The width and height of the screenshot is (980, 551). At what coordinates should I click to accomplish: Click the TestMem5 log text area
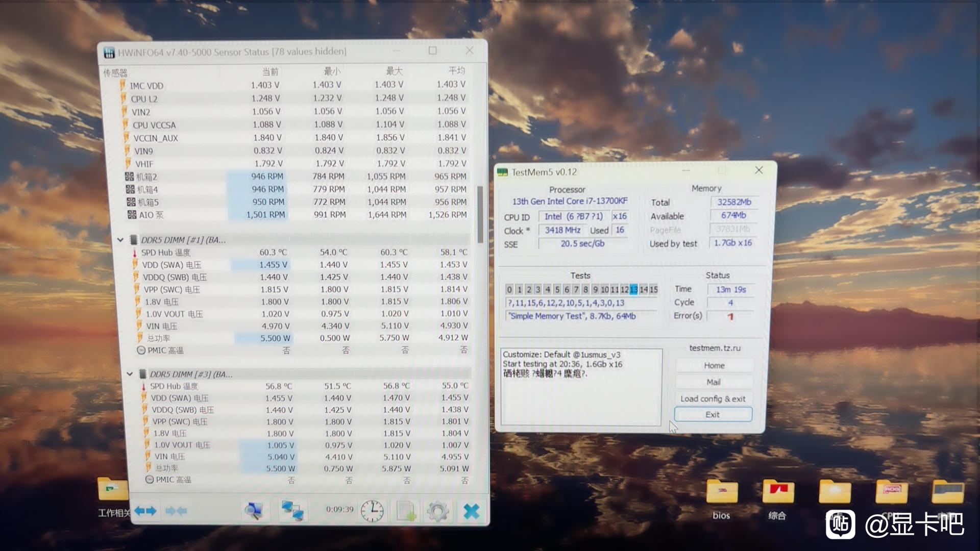pos(581,387)
